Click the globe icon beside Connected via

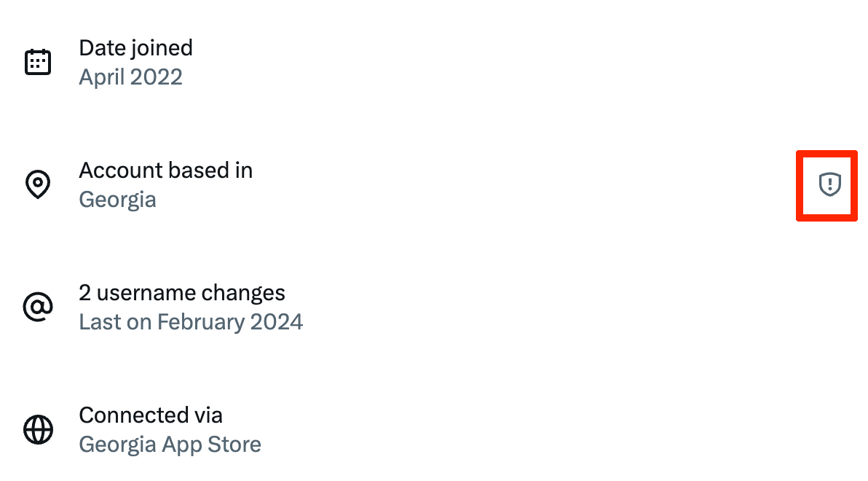click(x=38, y=429)
